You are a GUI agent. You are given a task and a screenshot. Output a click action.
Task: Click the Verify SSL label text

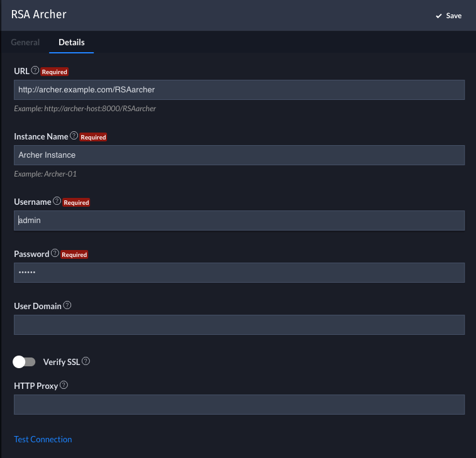[x=62, y=362]
